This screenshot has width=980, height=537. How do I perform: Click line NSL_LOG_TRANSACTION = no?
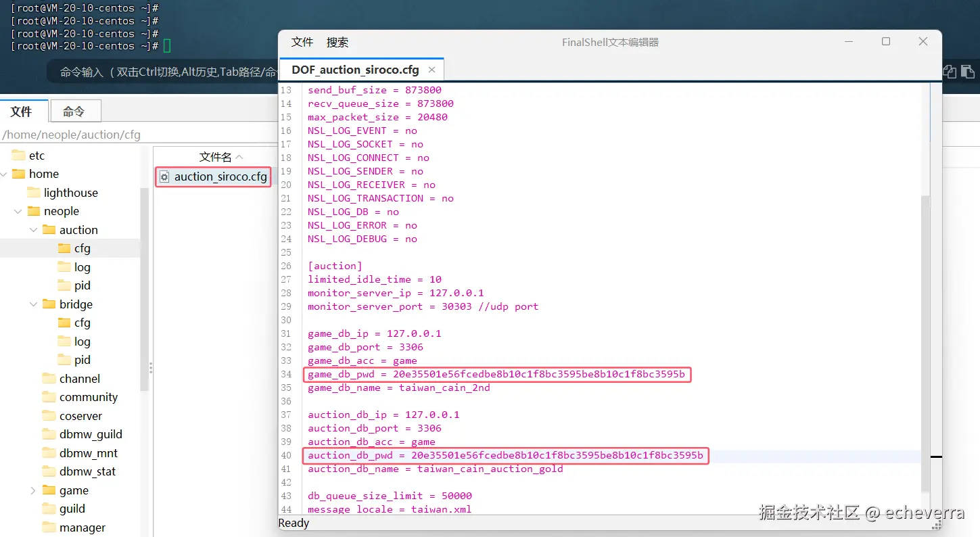point(380,198)
